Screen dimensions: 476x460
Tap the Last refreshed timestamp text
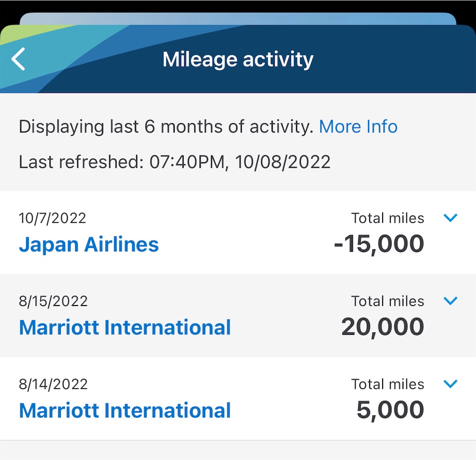click(x=175, y=162)
